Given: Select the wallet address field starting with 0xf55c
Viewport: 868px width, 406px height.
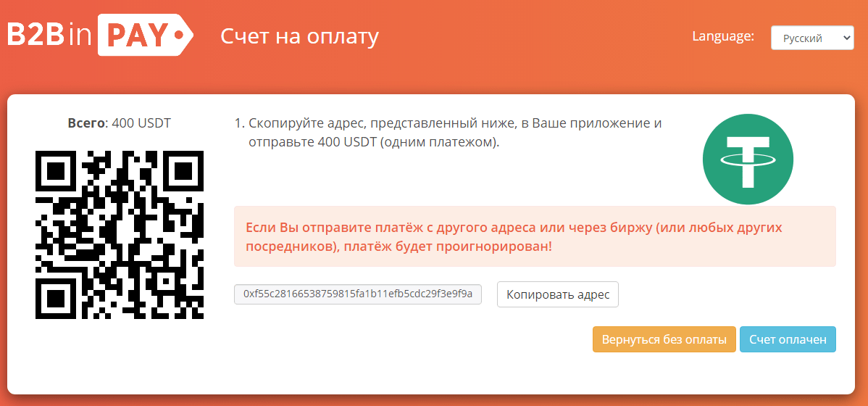Looking at the screenshot, I should point(358,294).
